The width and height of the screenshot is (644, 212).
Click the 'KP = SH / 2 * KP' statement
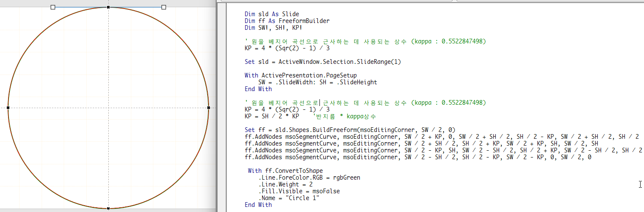pos(271,116)
